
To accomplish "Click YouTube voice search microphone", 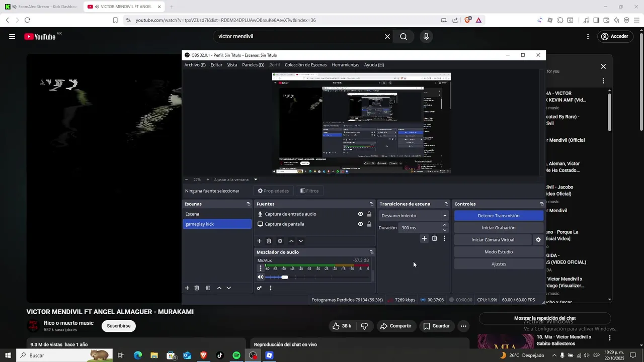I will click(426, 37).
